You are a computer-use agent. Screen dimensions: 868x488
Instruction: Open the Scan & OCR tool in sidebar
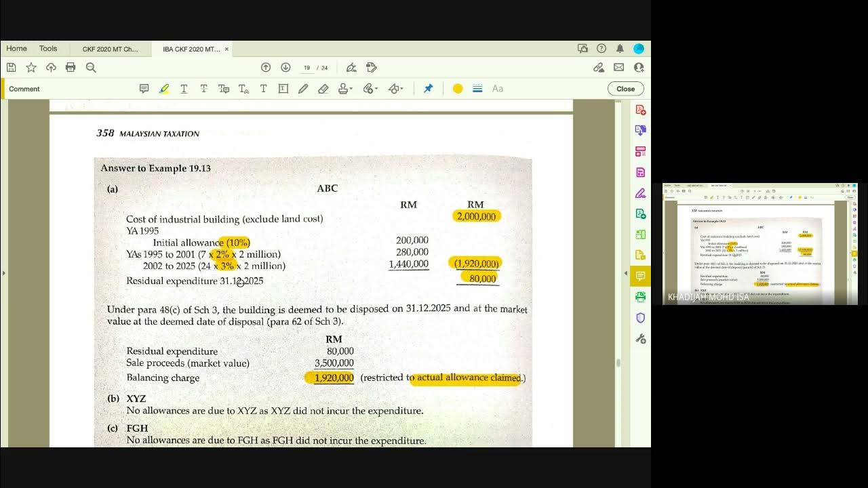point(640,297)
